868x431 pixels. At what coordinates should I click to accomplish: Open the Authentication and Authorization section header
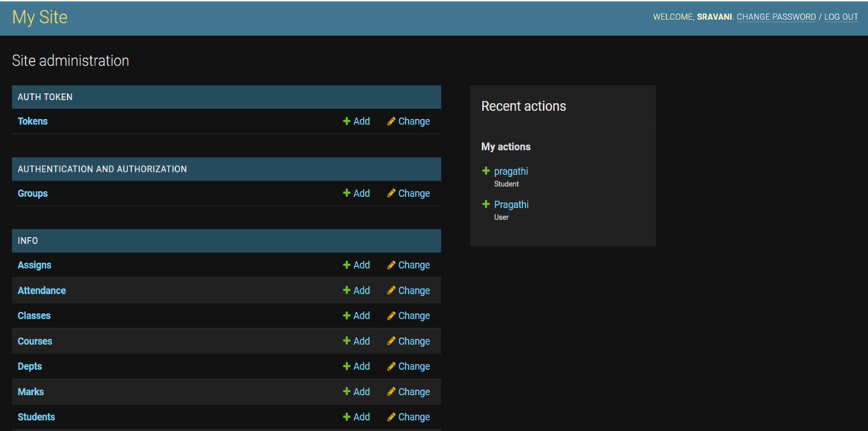(x=102, y=169)
